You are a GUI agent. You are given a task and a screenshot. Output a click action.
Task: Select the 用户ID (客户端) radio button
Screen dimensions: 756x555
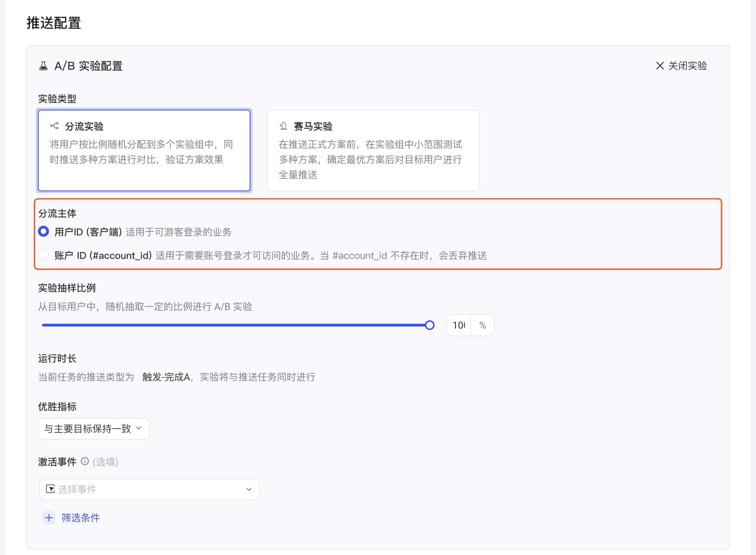click(43, 231)
